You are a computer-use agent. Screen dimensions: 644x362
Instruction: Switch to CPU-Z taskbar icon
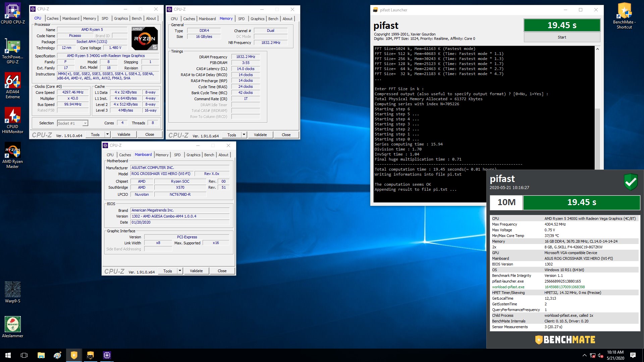point(107,355)
